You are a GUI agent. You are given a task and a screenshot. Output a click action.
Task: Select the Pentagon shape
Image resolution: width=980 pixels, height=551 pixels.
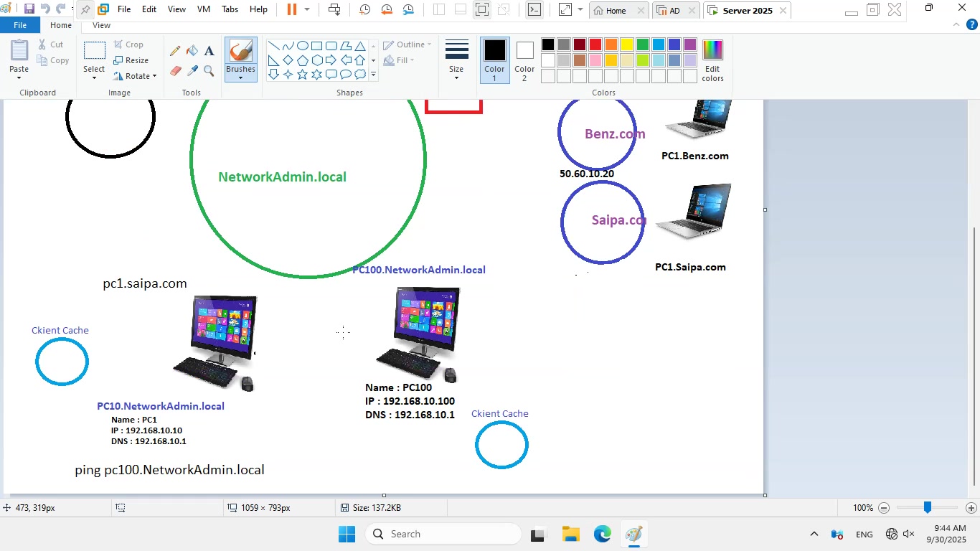pos(302,60)
